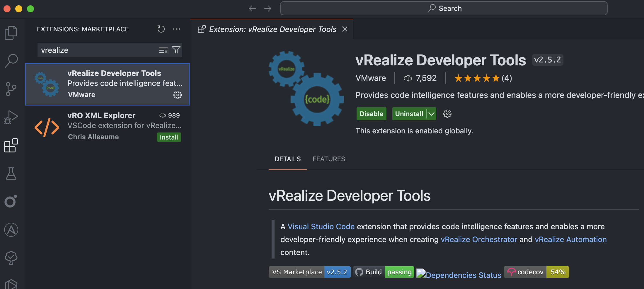
Task: Click the v2.5.2 version label in header
Action: coord(547,60)
